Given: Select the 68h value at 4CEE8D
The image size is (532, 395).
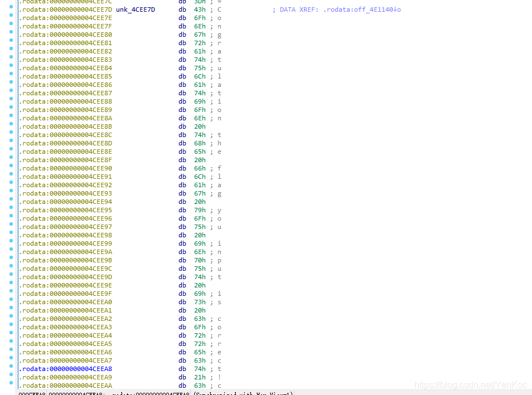Looking at the screenshot, I should point(200,143).
